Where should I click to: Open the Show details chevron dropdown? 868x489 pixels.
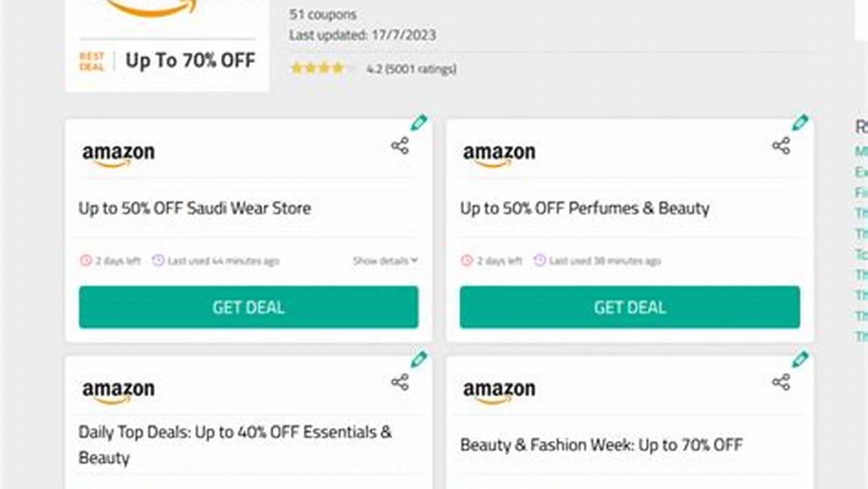(413, 260)
